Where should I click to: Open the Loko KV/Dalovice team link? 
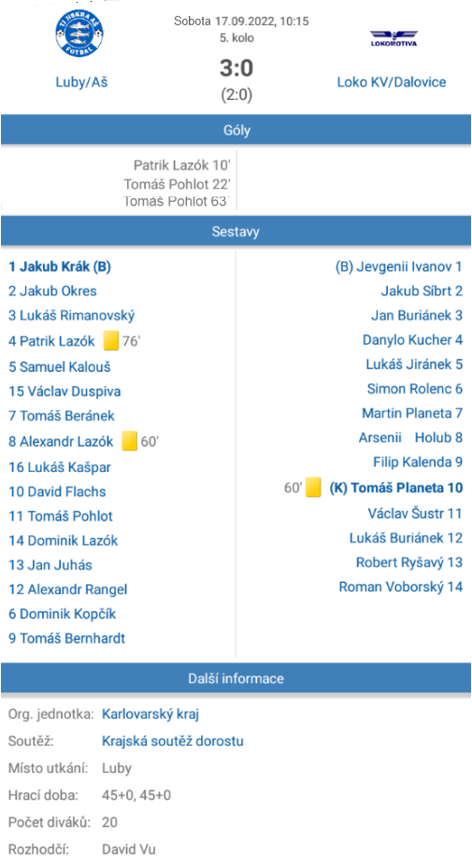(x=392, y=82)
